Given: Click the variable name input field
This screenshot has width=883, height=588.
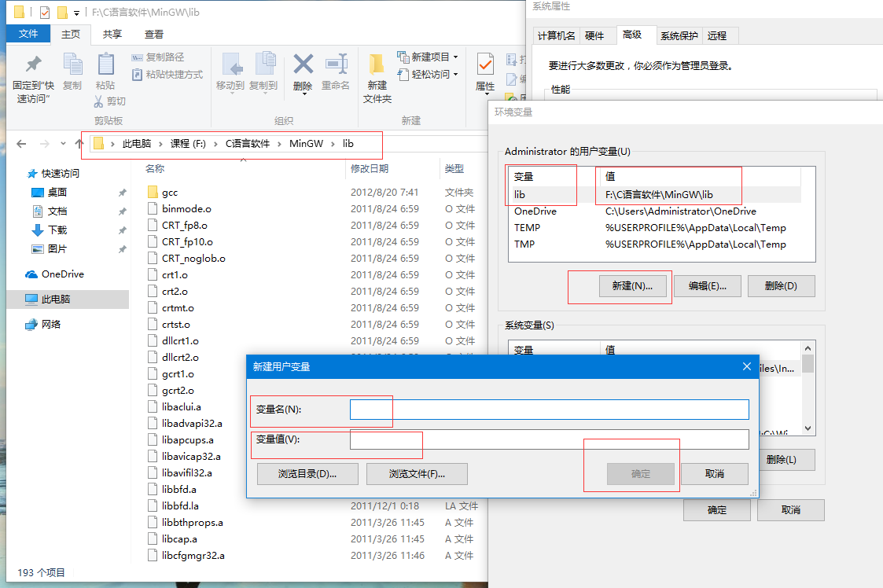Looking at the screenshot, I should 549,410.
